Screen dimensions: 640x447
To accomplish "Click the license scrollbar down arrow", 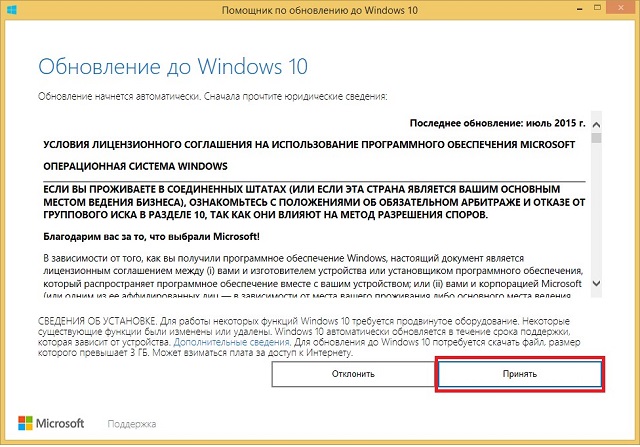I will 596,283.
